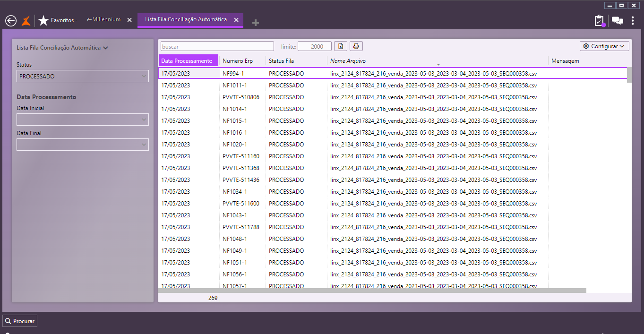
Task: Click the buscar search field
Action: click(x=217, y=46)
